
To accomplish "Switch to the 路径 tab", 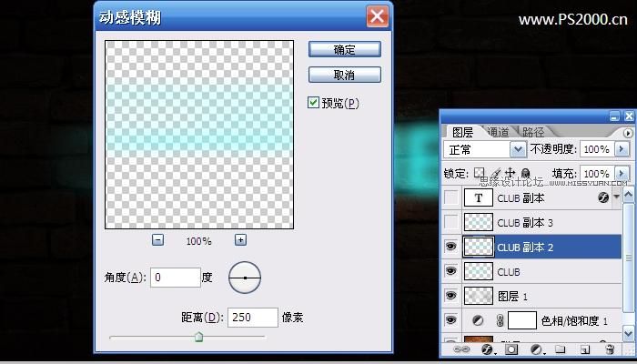I will [x=533, y=132].
